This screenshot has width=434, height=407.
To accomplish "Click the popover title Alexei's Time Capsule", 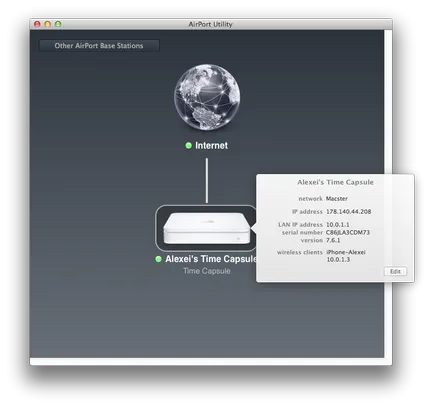I will pos(335,182).
